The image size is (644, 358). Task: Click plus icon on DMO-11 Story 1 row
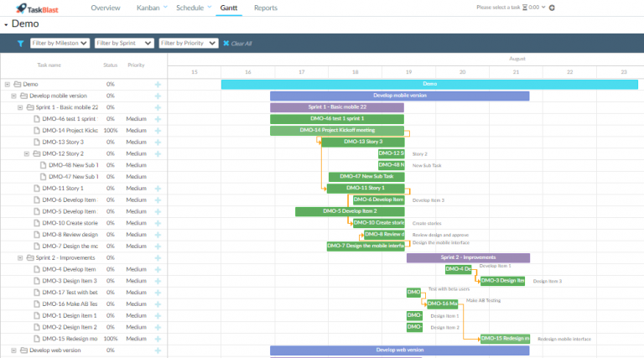click(x=158, y=189)
